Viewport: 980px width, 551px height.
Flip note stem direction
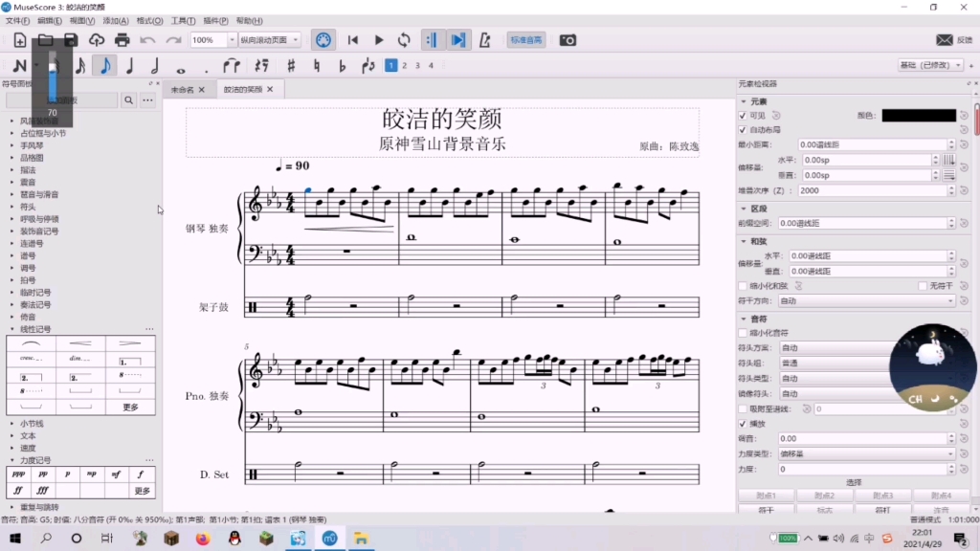point(368,66)
